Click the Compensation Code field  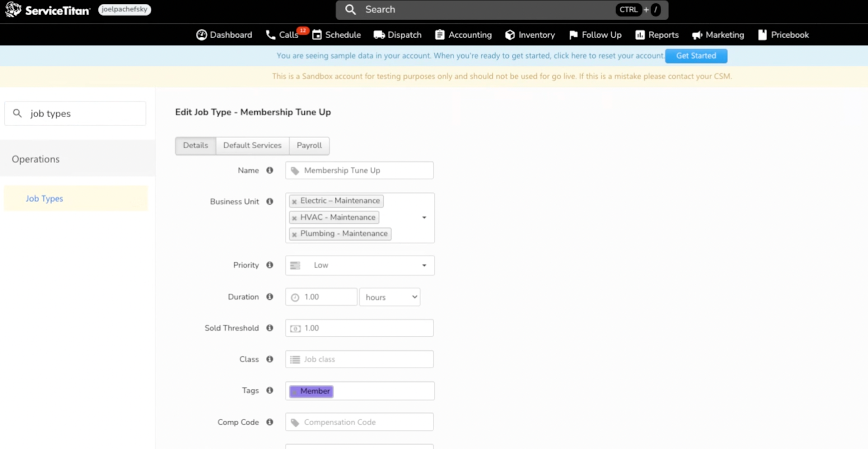pyautogui.click(x=359, y=422)
